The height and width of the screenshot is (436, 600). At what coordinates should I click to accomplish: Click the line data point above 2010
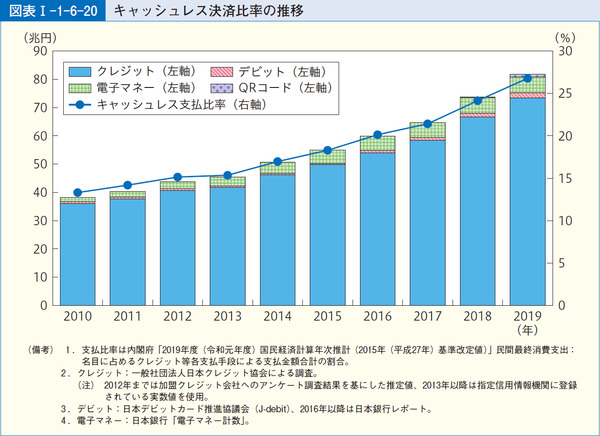tap(77, 192)
